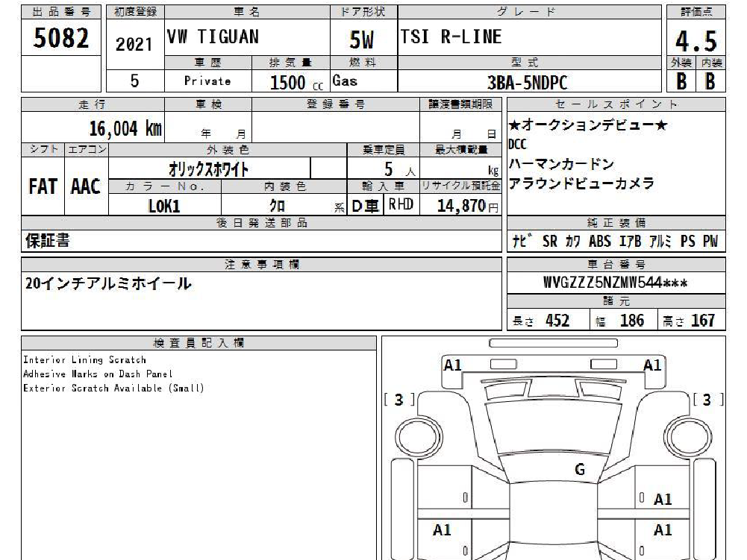
Task: Click the Adhesive Marks on Dash Panel note
Action: pyautogui.click(x=99, y=374)
